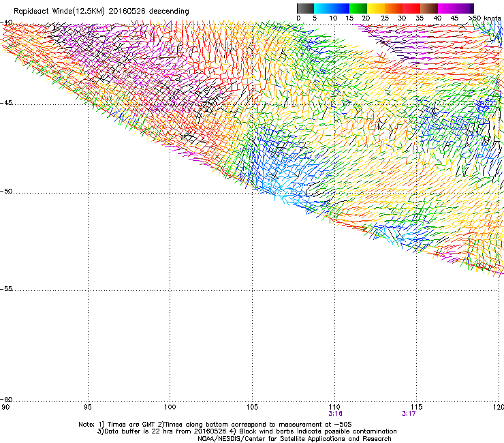Click the '40' label under the color bar
The width and height of the screenshot is (504, 443).
[437, 18]
